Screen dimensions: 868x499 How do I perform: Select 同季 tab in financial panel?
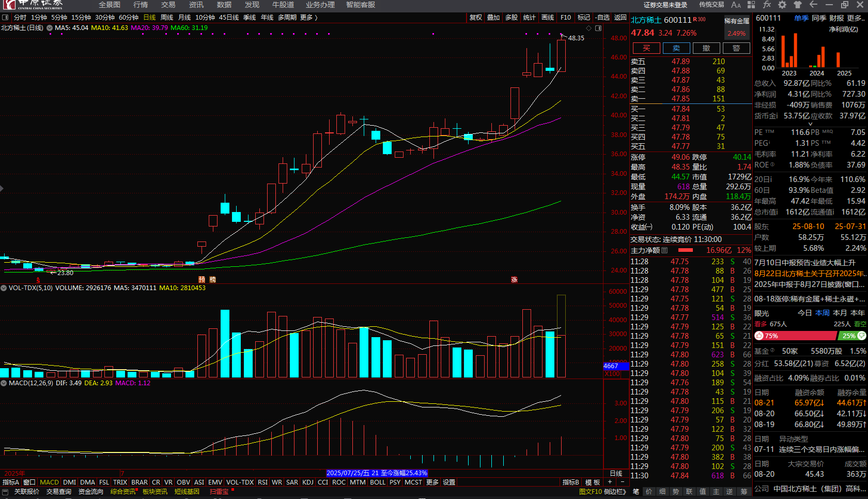[x=819, y=18]
